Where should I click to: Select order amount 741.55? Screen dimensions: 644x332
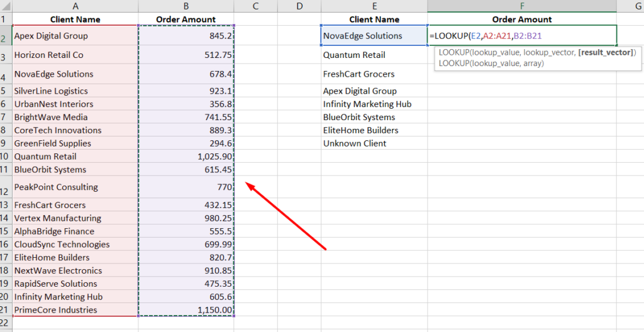186,117
